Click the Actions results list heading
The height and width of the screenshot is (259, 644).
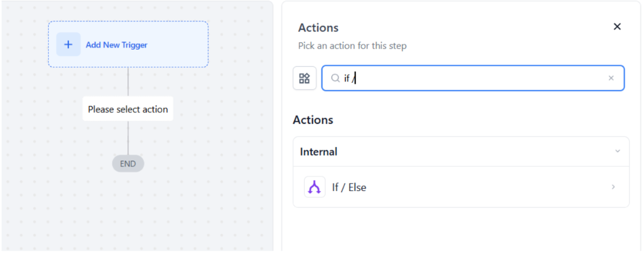[313, 120]
